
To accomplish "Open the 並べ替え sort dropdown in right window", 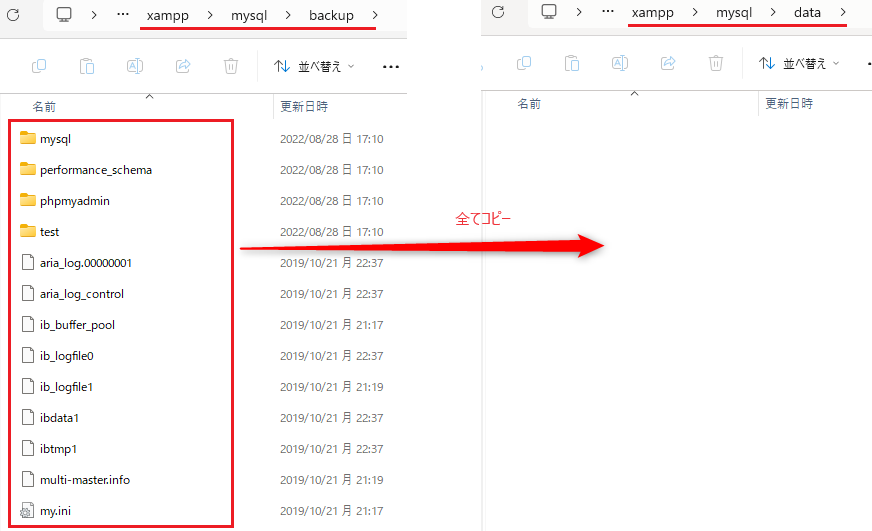I will 798,63.
